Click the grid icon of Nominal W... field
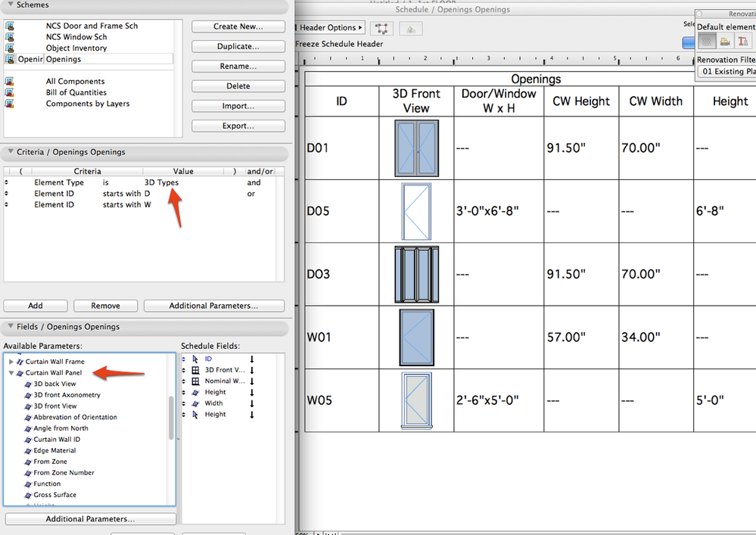Screen dimensions: 756x535 click(195, 381)
